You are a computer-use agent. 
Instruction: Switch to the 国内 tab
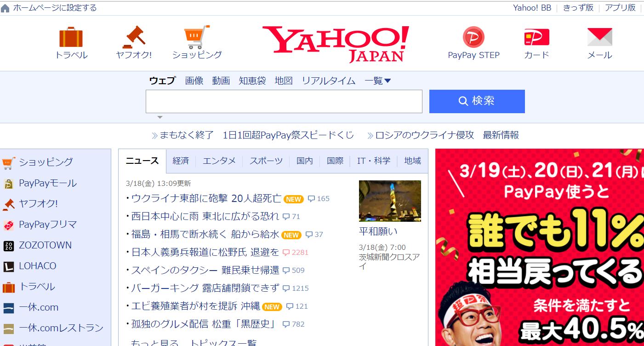[305, 161]
